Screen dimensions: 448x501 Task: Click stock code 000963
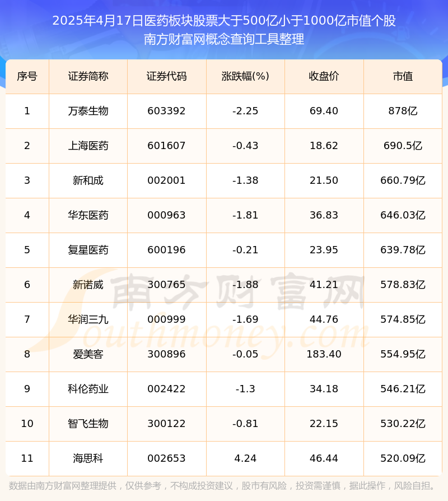click(x=166, y=215)
